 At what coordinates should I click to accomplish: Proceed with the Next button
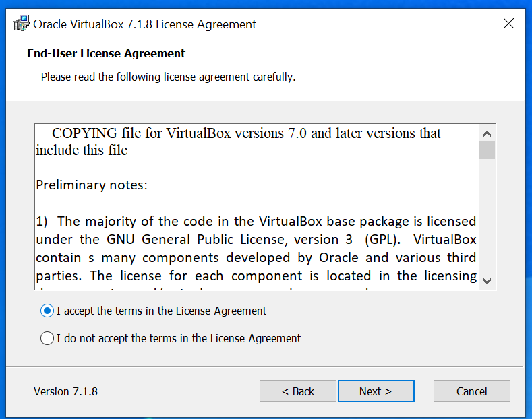coord(376,391)
